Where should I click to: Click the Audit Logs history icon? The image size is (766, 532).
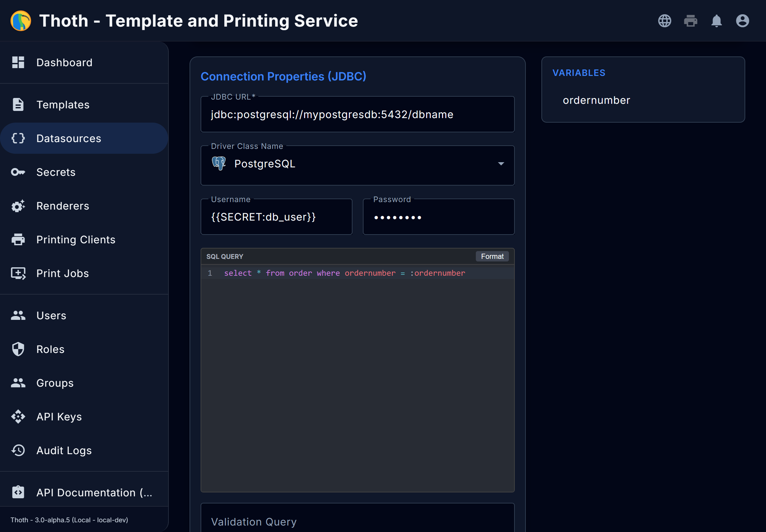(18, 450)
